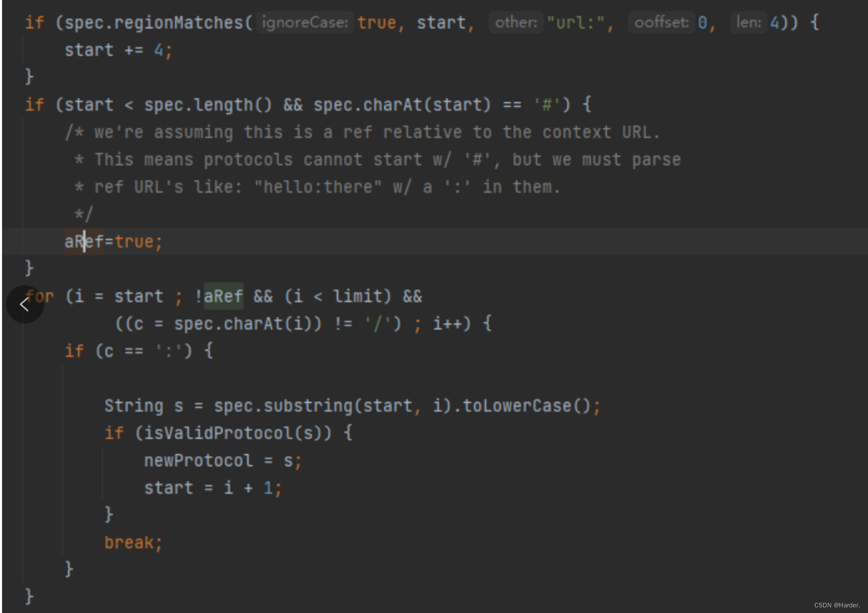Click the 'aRef=true;' assignment

(114, 241)
